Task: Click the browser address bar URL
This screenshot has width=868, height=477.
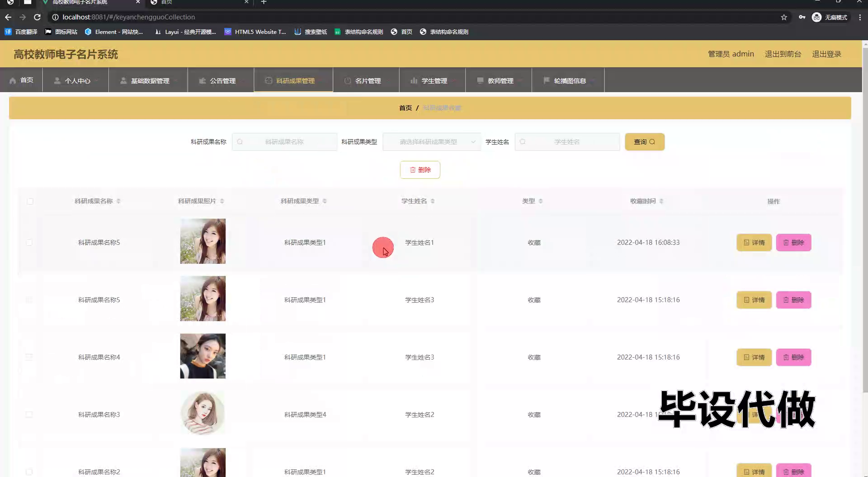Action: 129,17
